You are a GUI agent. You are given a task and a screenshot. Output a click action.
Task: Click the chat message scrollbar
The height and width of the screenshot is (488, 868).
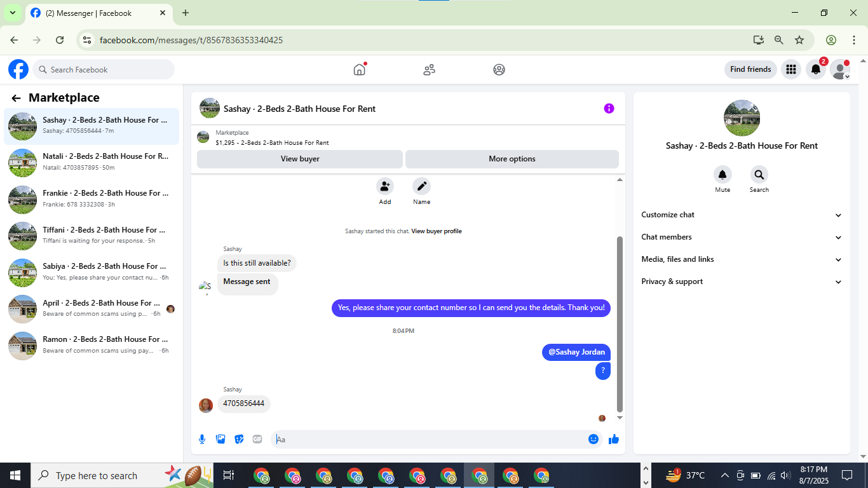pos(620,324)
